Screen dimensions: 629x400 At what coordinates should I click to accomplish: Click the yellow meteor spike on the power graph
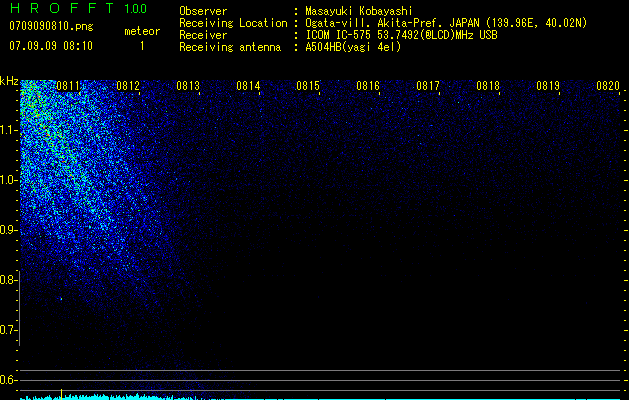pyautogui.click(x=61, y=393)
